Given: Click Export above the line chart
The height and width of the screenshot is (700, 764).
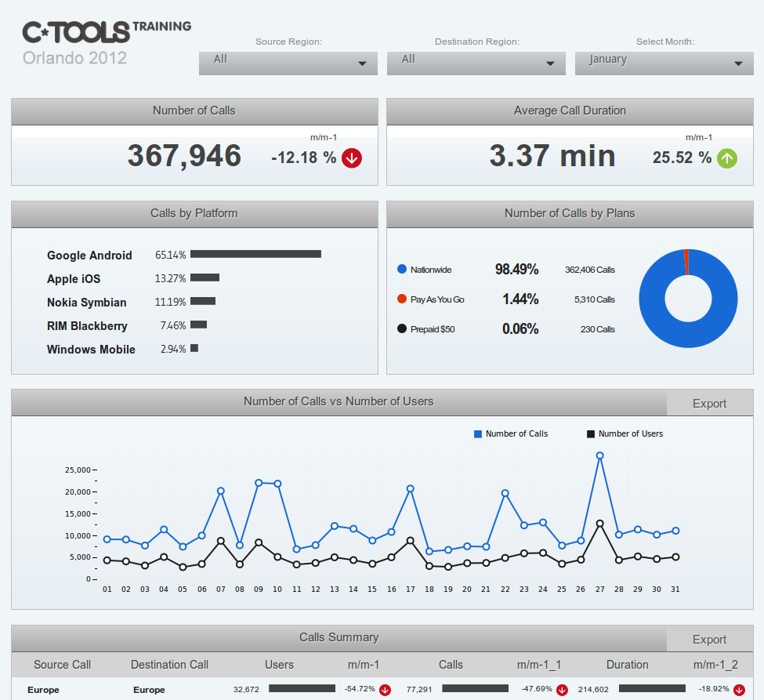Looking at the screenshot, I should 709,403.
